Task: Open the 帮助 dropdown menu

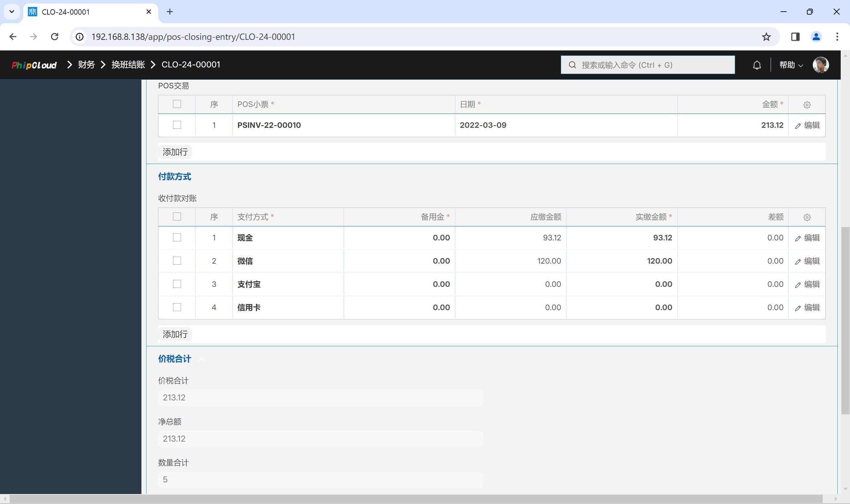Action: click(791, 65)
